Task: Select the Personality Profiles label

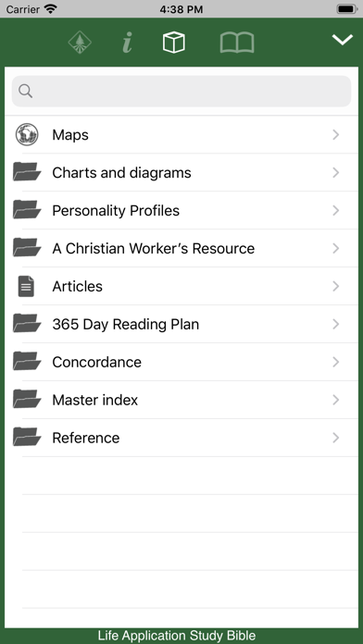Action: 116,211
